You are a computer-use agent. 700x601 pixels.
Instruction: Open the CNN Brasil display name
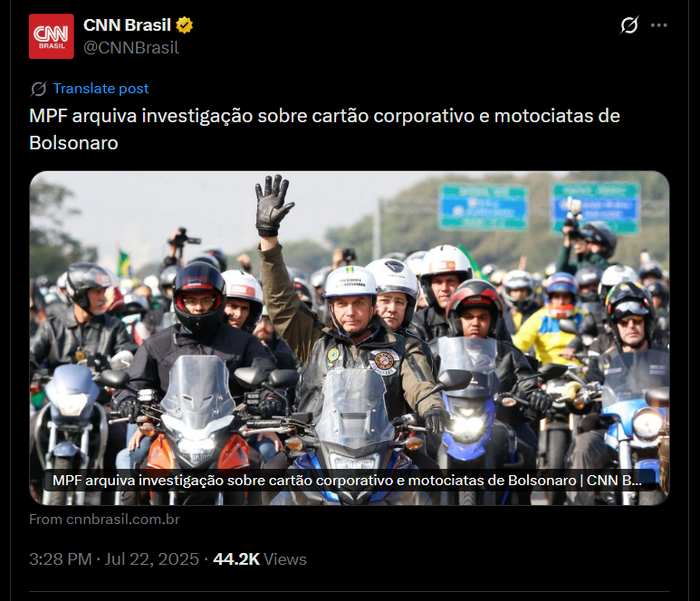(x=128, y=25)
